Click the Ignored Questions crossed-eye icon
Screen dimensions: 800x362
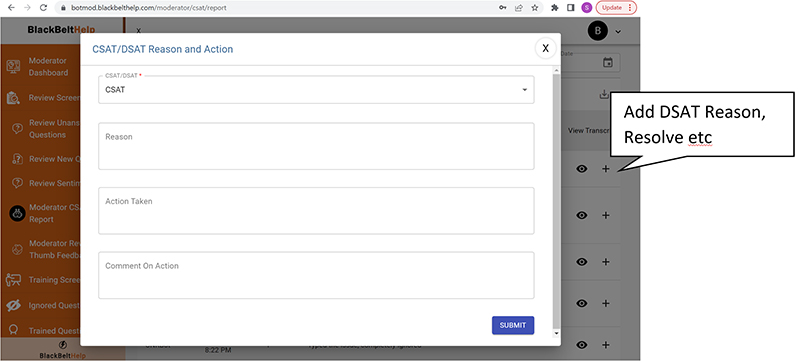[13, 305]
